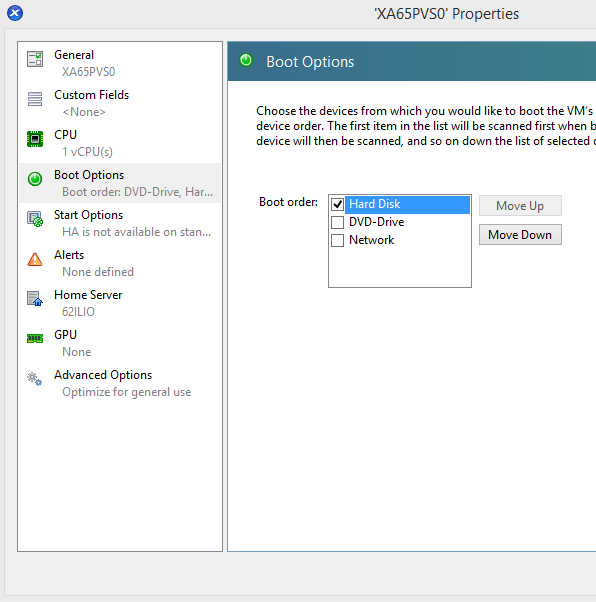Image resolution: width=596 pixels, height=602 pixels.
Task: Click the XenCenter app icon in title bar
Action: [x=15, y=13]
